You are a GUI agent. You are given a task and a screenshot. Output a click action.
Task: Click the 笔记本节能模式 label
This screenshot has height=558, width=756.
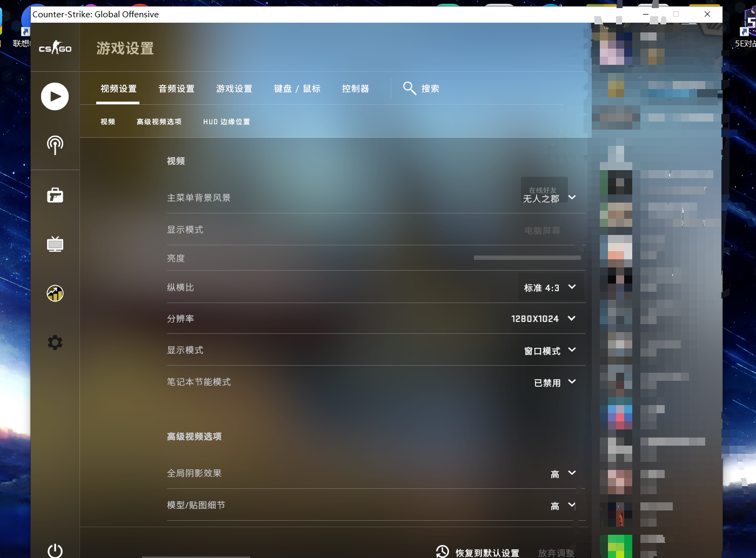(x=199, y=382)
